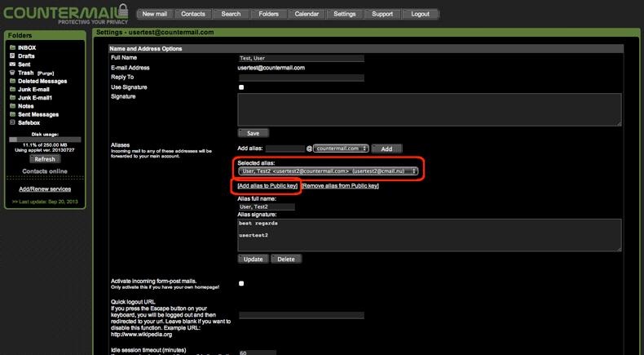644x355 pixels.
Task: Click the Trash Purge link
Action: pos(46,73)
